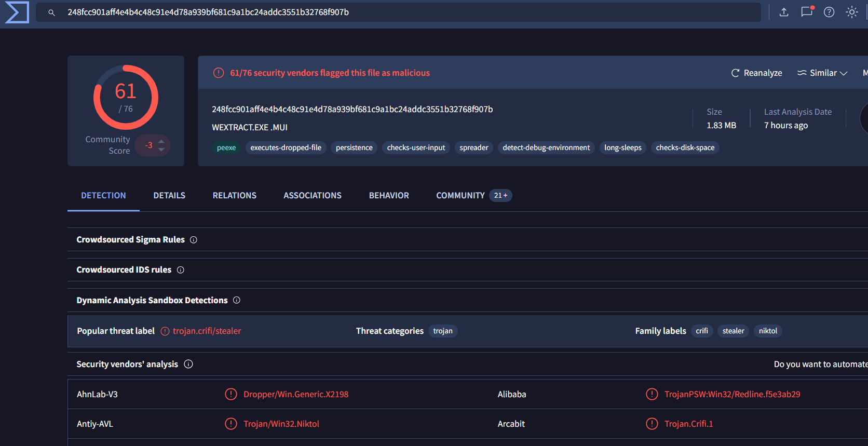The height and width of the screenshot is (446, 868).
Task: Click alert icon beside trojan.crifi/stealer label
Action: [165, 331]
